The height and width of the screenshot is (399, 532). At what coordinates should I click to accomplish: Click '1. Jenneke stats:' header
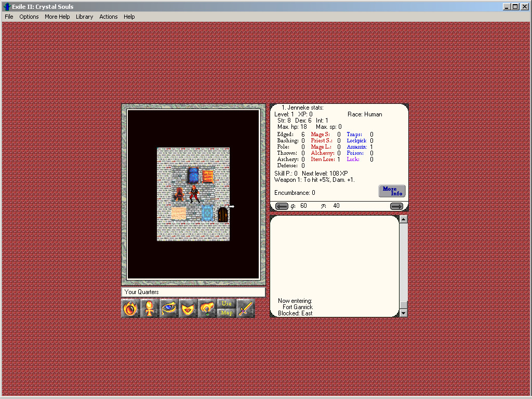pos(302,108)
